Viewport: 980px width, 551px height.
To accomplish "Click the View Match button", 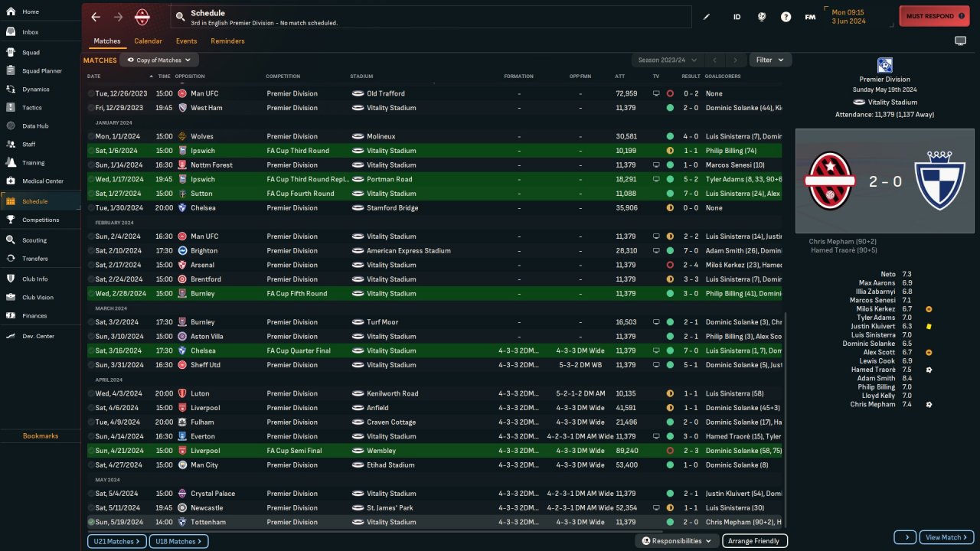I will point(946,537).
